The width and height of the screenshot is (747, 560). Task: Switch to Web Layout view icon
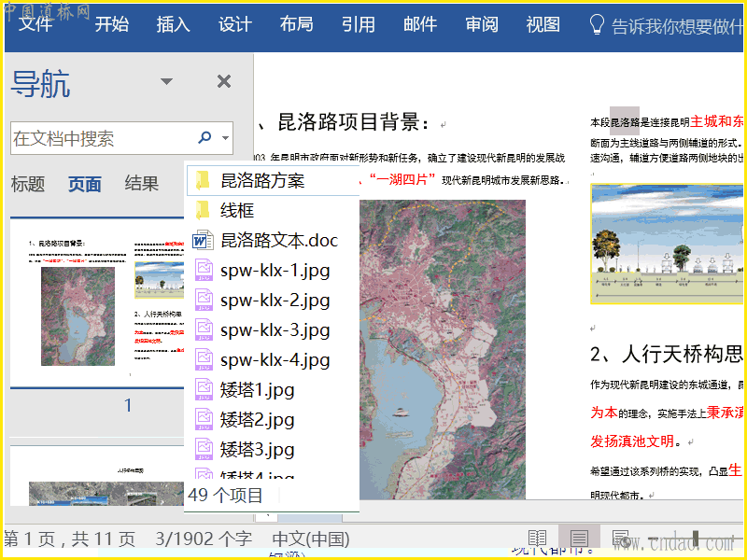click(x=621, y=539)
